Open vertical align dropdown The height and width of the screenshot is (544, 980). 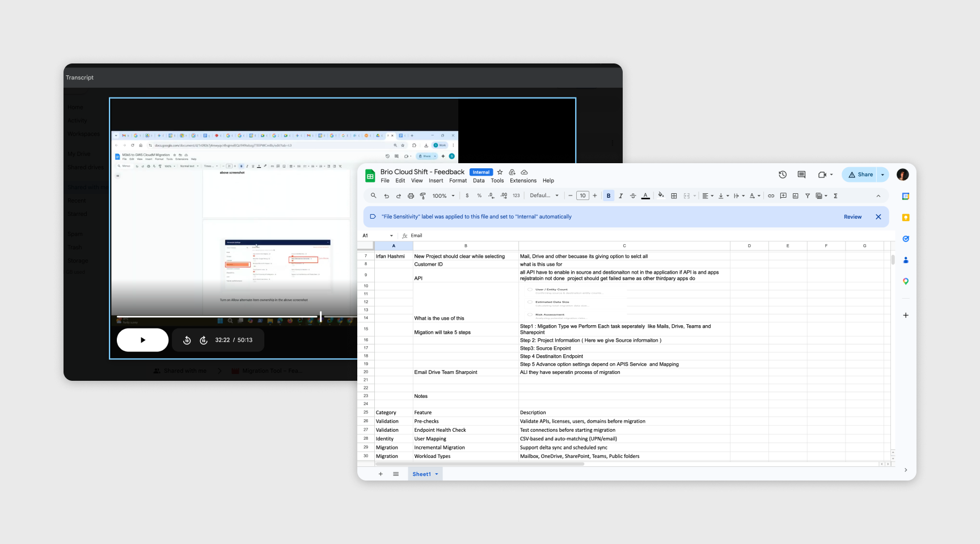pyautogui.click(x=724, y=195)
